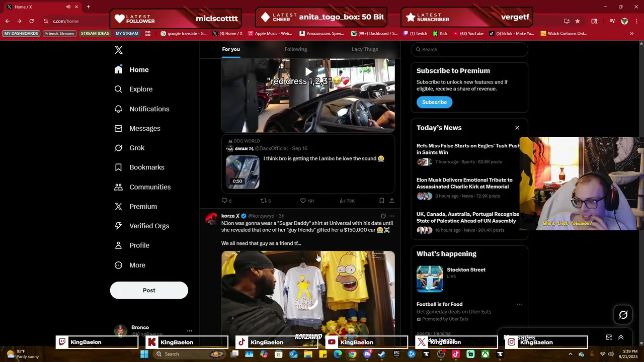644x362 pixels.
Task: Bookmark the DDG WORLD quote post
Action: (382, 201)
